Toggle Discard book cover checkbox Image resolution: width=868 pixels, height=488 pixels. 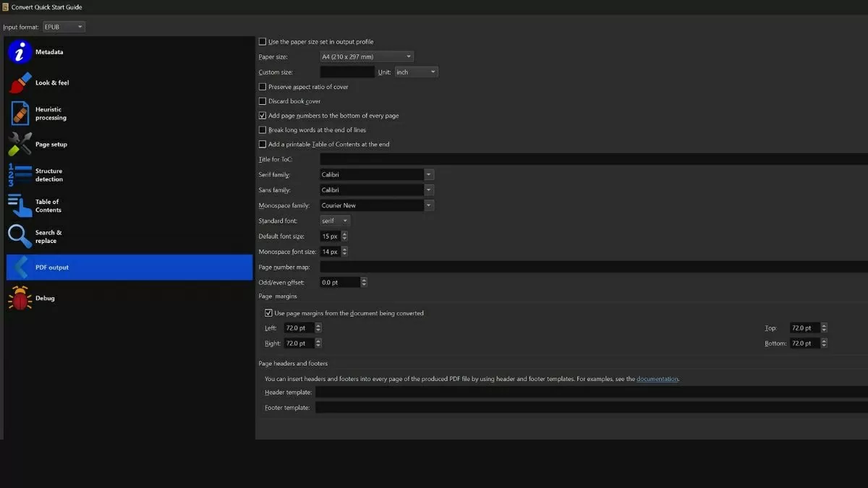[263, 101]
